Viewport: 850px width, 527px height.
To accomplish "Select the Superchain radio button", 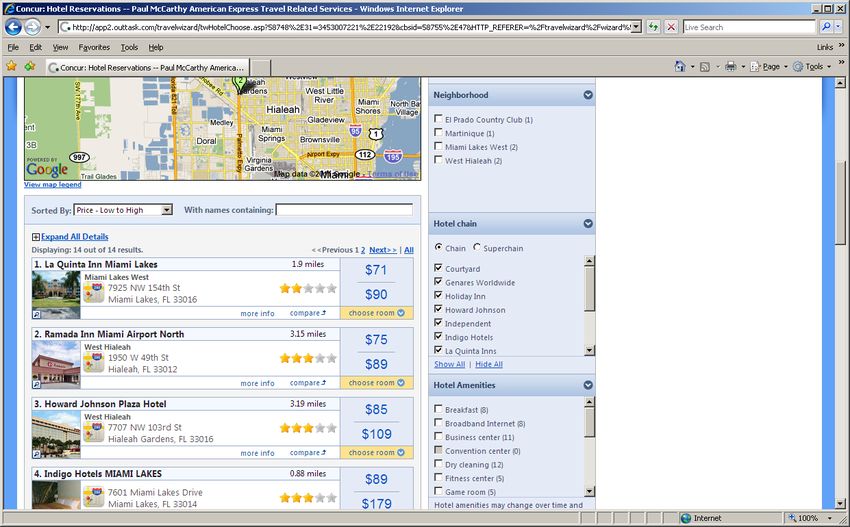I will [x=477, y=248].
